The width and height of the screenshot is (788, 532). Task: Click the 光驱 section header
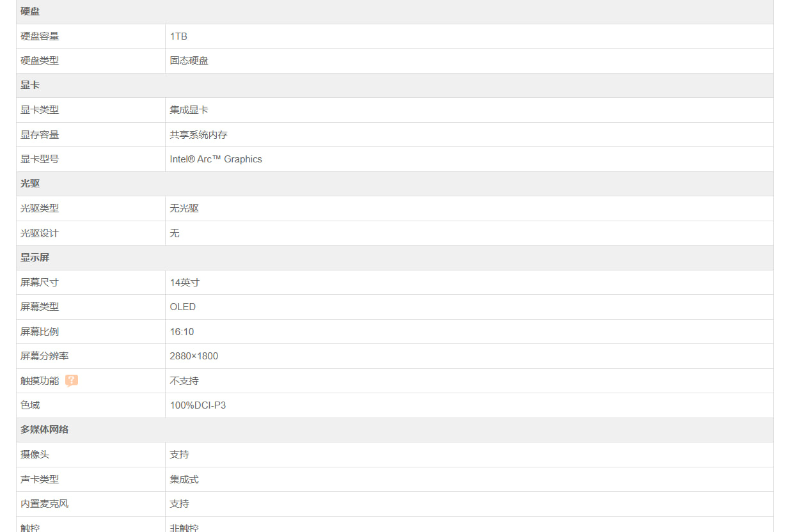tap(30, 184)
